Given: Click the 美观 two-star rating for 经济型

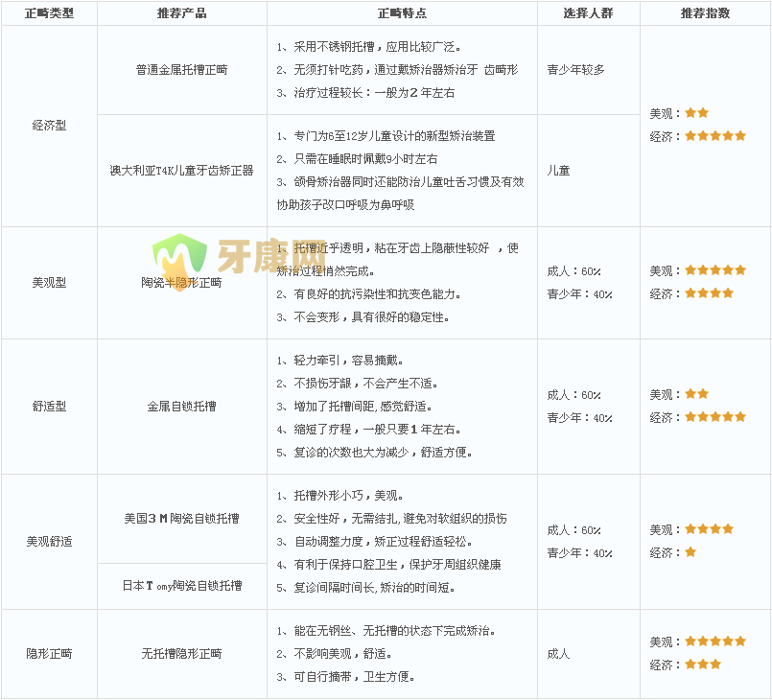Looking at the screenshot, I should pyautogui.click(x=696, y=113).
